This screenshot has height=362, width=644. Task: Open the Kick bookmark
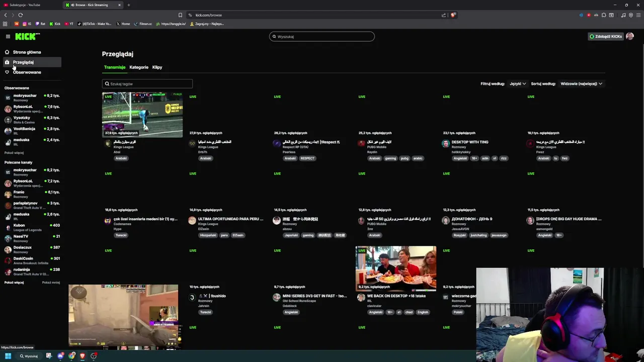pyautogui.click(x=55, y=24)
